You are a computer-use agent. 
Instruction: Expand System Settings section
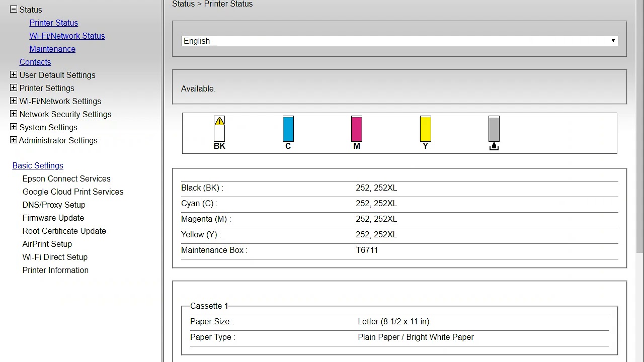[14, 127]
